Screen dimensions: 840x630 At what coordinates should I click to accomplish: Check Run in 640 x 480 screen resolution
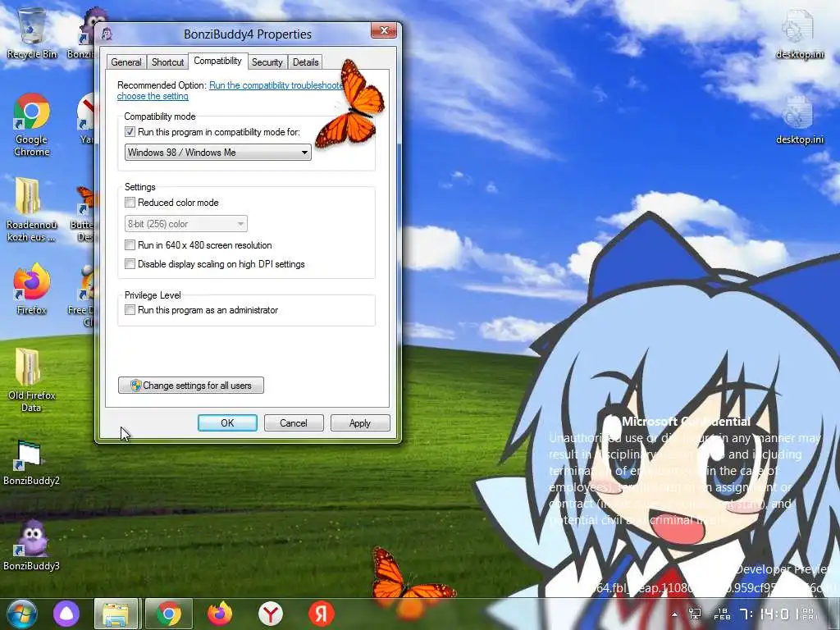pos(130,245)
